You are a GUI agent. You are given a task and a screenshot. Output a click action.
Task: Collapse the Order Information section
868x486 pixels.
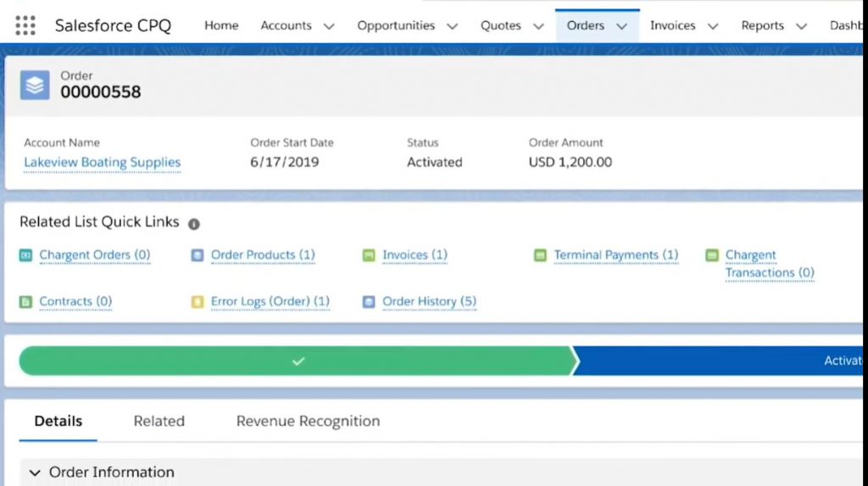coord(35,472)
